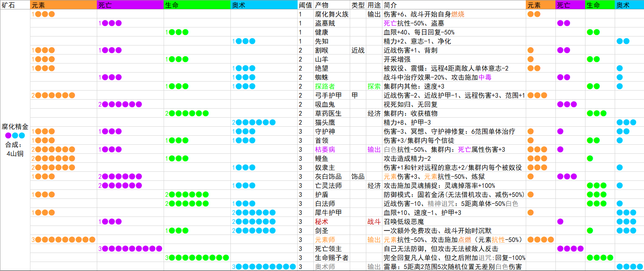Click the 白法师 product cell
This screenshot has height=271, width=644.
(x=332, y=203)
